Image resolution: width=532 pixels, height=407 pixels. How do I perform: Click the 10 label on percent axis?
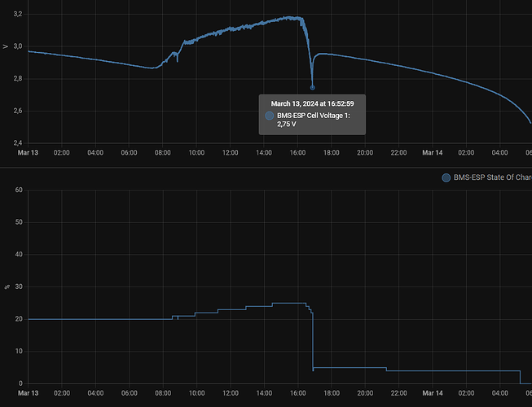point(19,351)
